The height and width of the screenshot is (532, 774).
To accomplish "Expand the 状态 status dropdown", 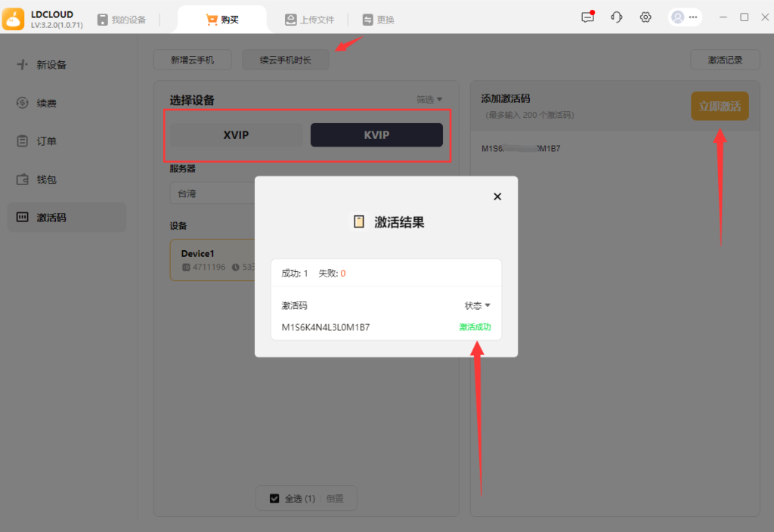I will tap(478, 306).
